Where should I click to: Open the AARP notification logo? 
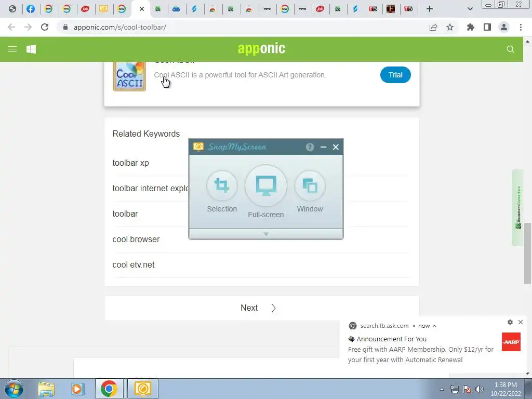[511, 342]
